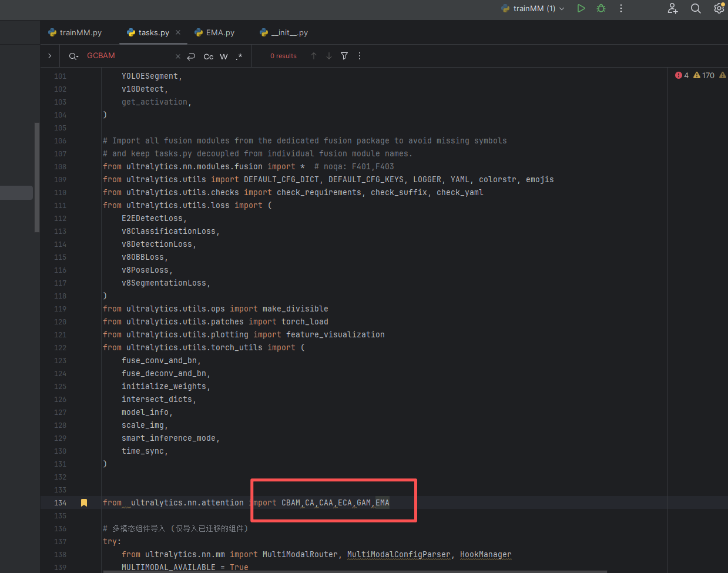Click CBAM in the line 134 import
Screen dimensions: 728x573
(x=291, y=502)
